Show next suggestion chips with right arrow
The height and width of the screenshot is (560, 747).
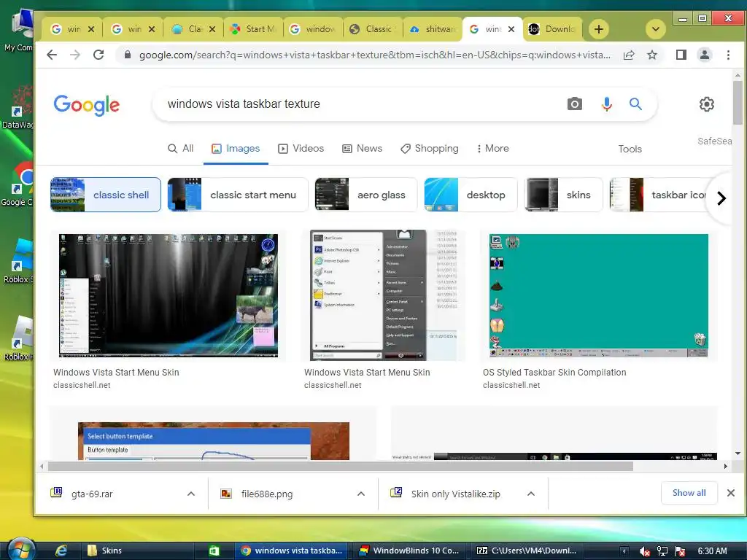721,198
